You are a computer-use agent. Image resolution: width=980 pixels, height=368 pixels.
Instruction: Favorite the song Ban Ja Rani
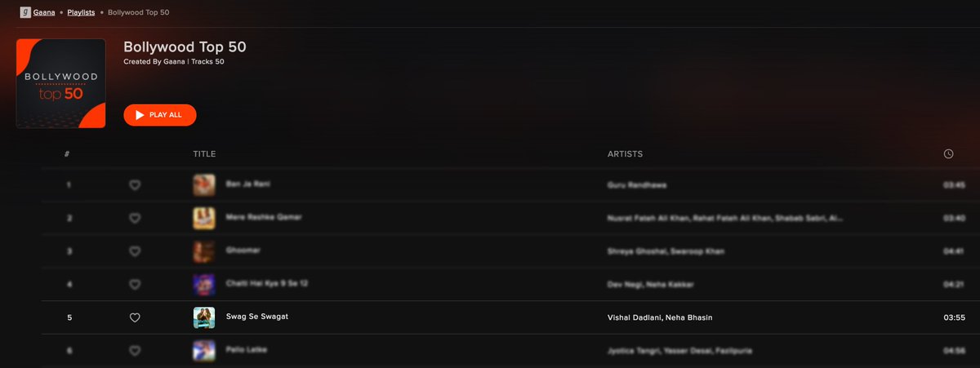[x=135, y=185]
